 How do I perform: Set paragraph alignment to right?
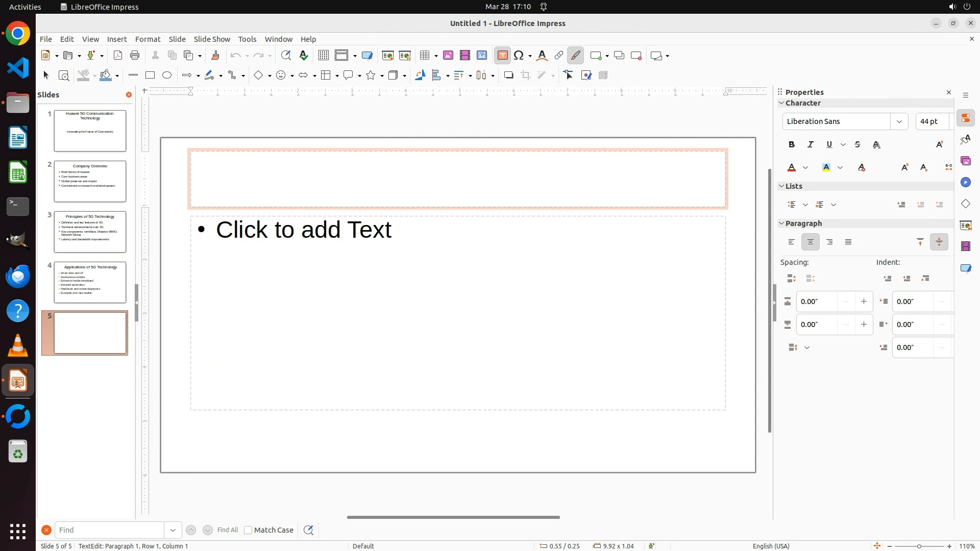coord(829,242)
